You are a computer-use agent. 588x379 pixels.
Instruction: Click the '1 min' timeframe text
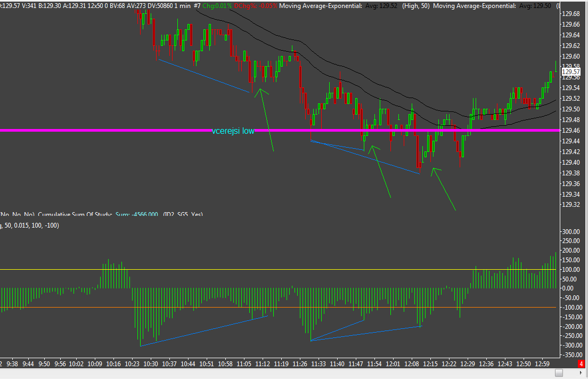182,6
